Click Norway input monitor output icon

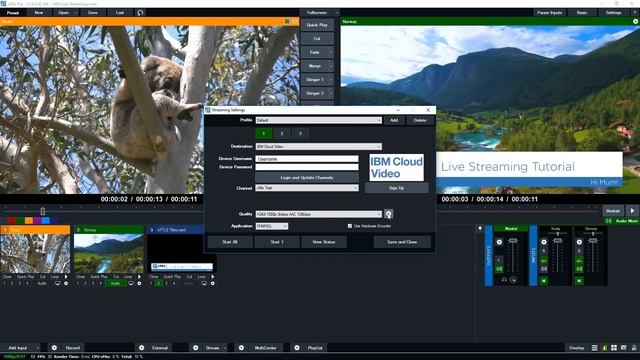[131, 283]
